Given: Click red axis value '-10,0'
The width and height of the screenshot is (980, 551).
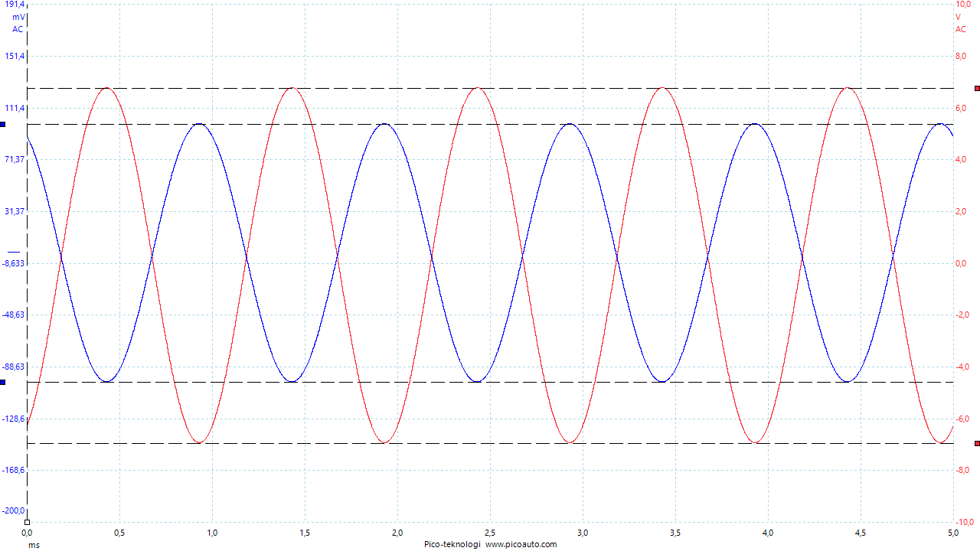Looking at the screenshot, I should [x=964, y=521].
